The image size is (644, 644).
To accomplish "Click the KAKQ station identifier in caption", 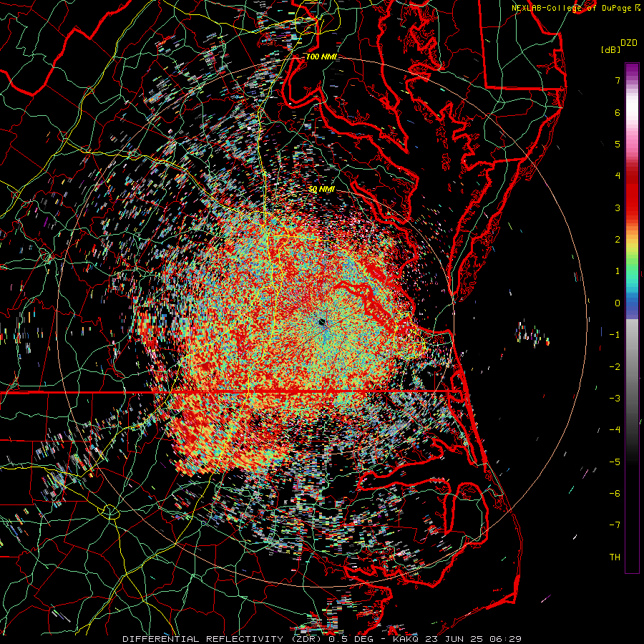I will point(406,639).
